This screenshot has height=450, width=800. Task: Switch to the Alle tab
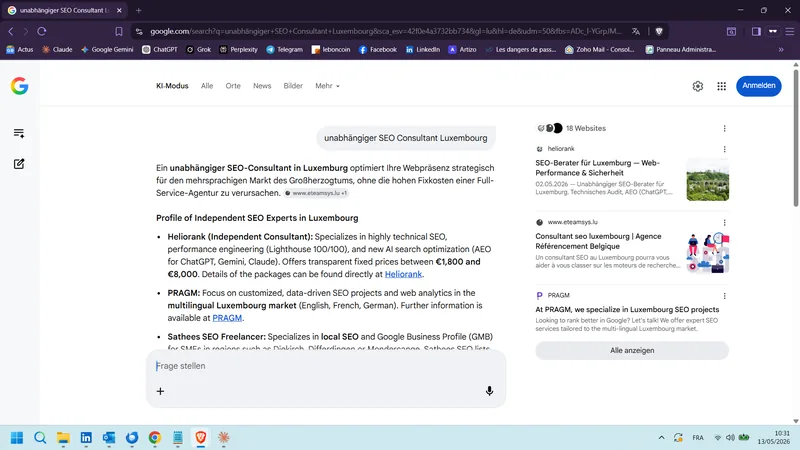tap(207, 86)
